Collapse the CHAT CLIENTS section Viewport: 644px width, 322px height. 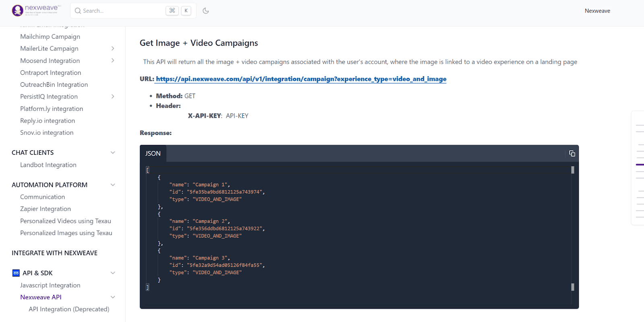[x=113, y=152]
